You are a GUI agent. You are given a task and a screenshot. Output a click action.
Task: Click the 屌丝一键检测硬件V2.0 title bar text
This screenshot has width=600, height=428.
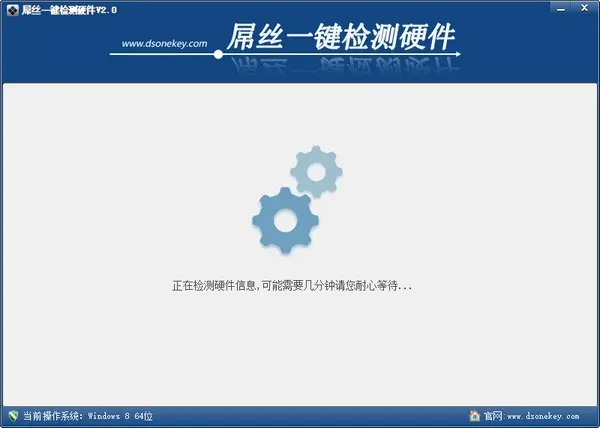[69, 10]
